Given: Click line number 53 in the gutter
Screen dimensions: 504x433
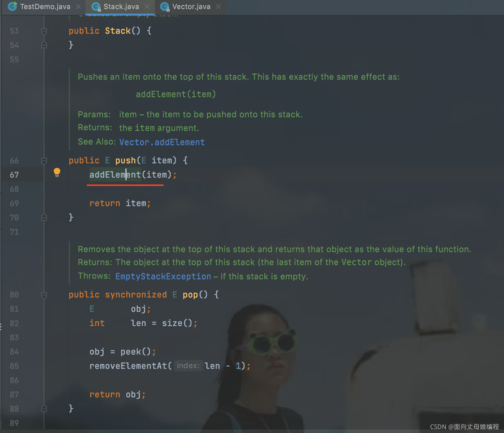Looking at the screenshot, I should tap(14, 31).
